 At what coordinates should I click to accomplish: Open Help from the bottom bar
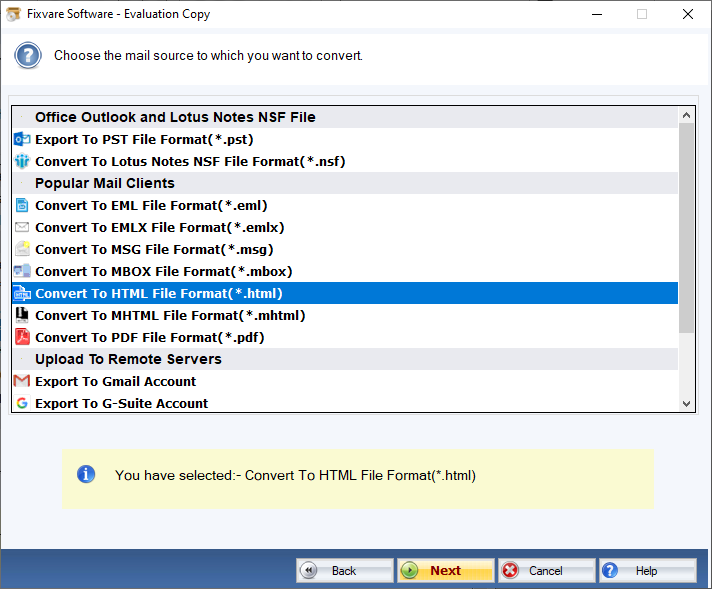click(x=648, y=570)
